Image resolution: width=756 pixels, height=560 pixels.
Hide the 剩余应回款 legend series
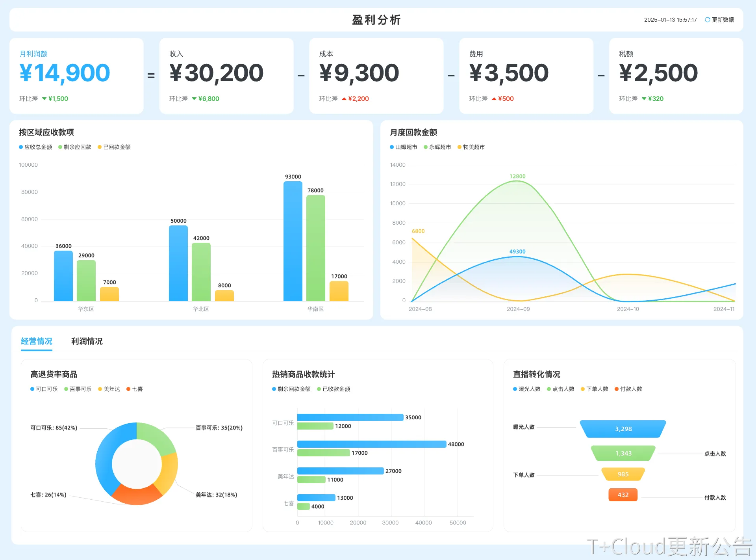[75, 147]
